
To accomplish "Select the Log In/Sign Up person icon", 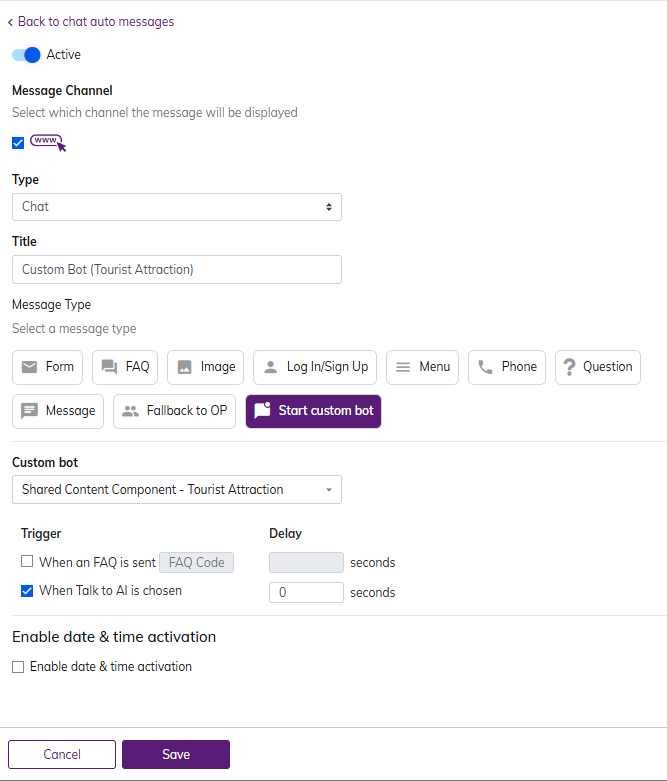I will pos(270,367).
